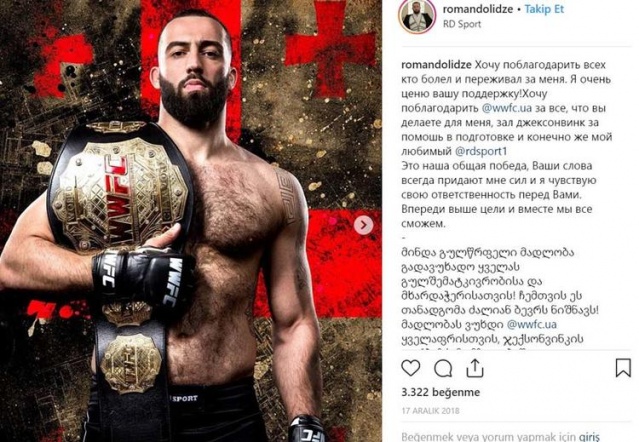Open comments using the speech bubble icon
Viewport: 639px width, 442px height.
coord(443,369)
